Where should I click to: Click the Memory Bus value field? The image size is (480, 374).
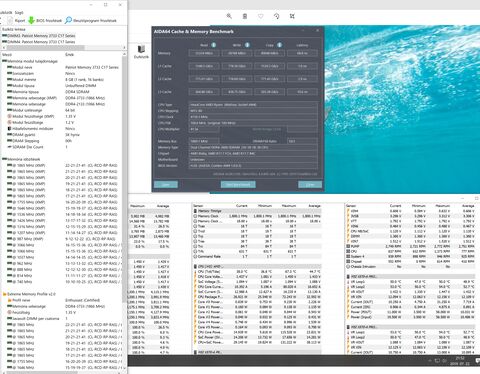[204, 141]
